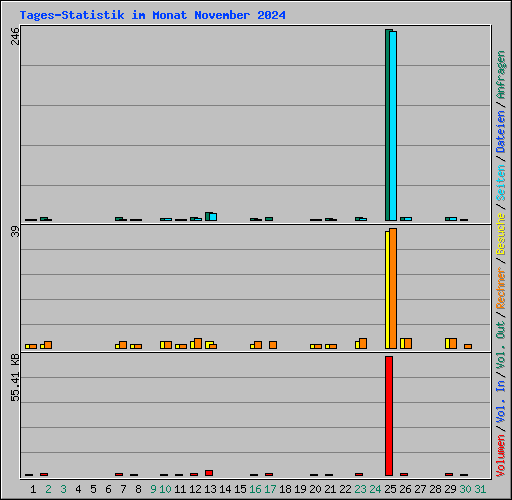Screen dimensions: 512x500
Task: Click the tall yellow visits bar on day 25
Action: point(387,290)
